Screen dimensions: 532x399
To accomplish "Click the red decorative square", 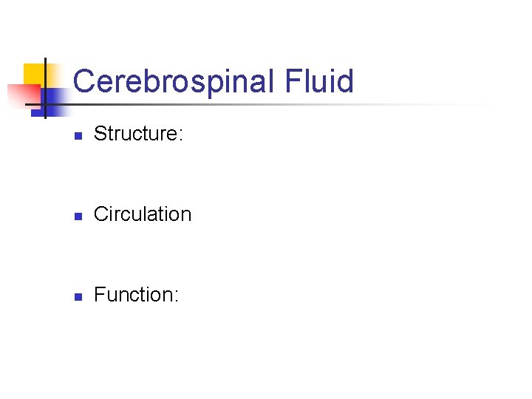I will (21, 94).
